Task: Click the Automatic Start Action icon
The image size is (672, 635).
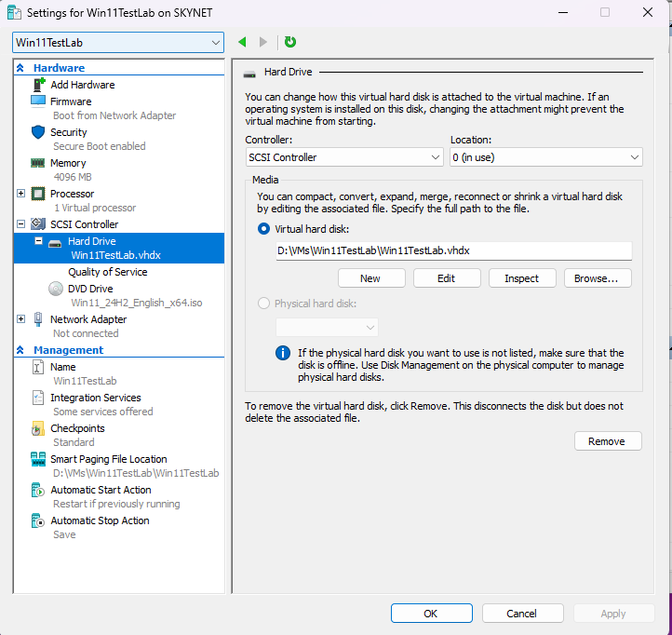Action: (x=38, y=490)
